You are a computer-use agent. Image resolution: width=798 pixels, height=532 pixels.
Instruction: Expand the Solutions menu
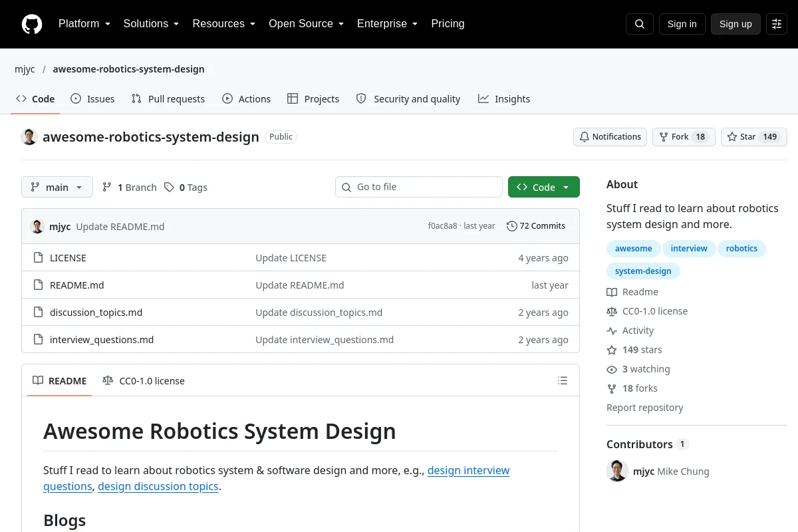pos(151,24)
